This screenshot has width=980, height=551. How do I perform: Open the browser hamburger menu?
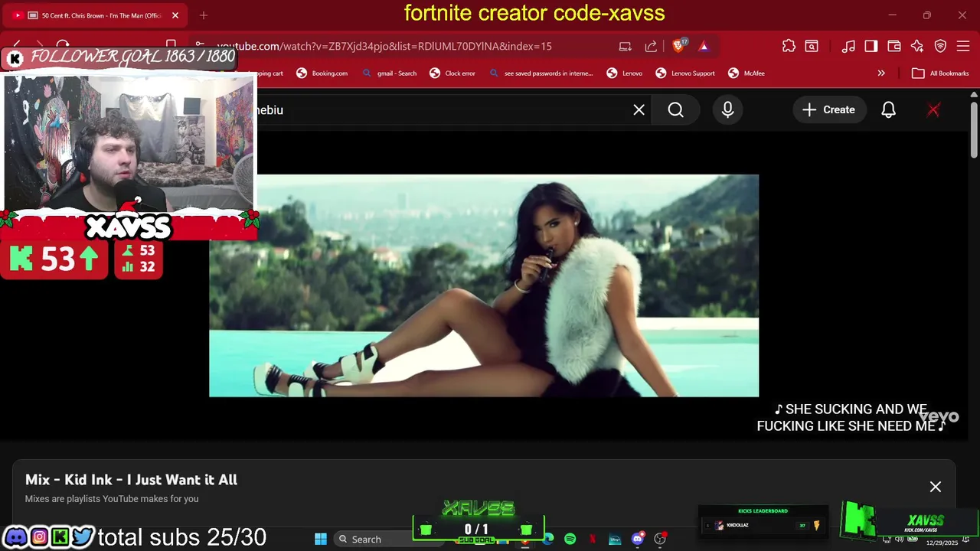click(963, 46)
